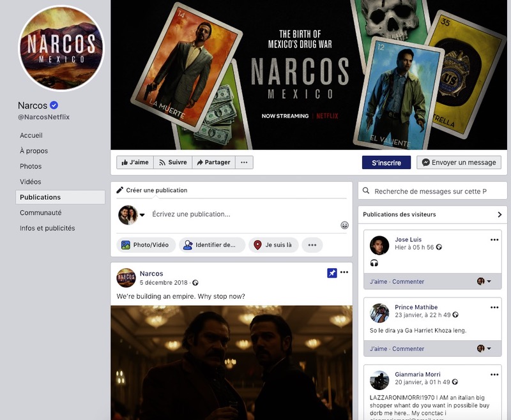This screenshot has height=420, width=511.
Task: Open the Narcos Mexico profile picture
Action: point(61,49)
